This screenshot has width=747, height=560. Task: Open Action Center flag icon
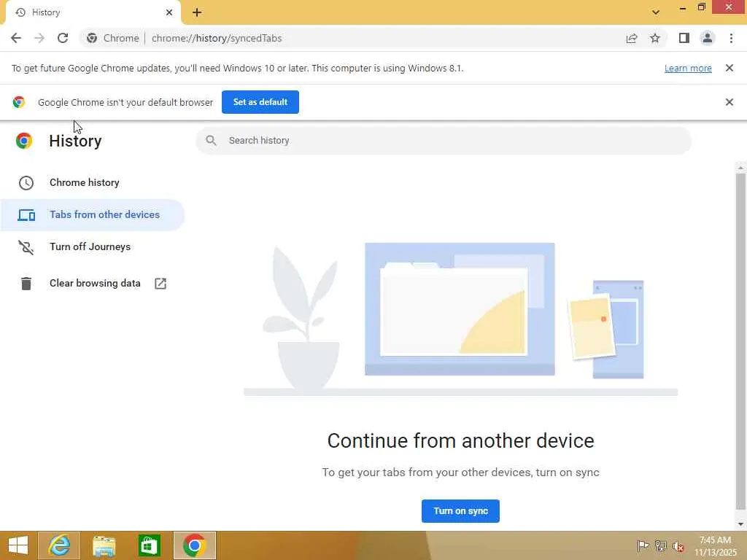pos(643,545)
